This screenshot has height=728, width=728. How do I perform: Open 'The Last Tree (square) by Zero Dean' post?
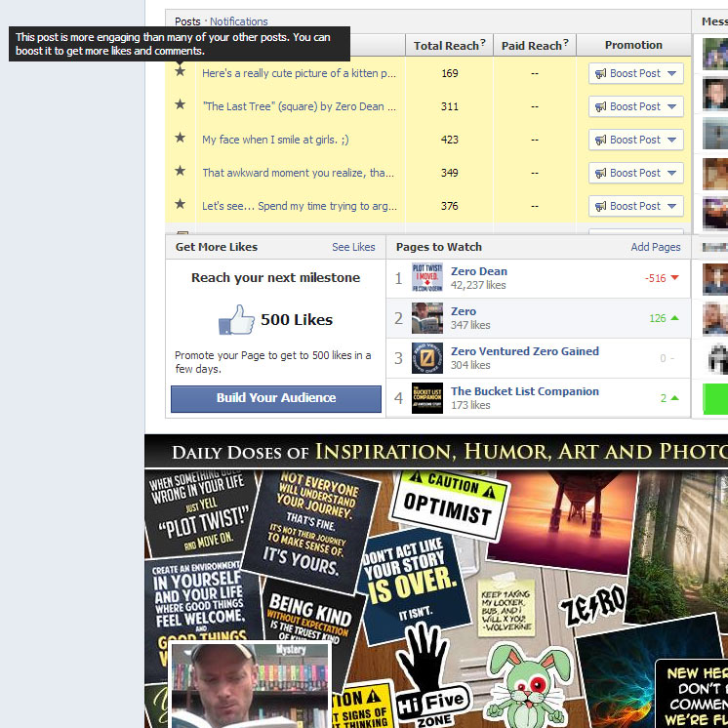(x=299, y=106)
